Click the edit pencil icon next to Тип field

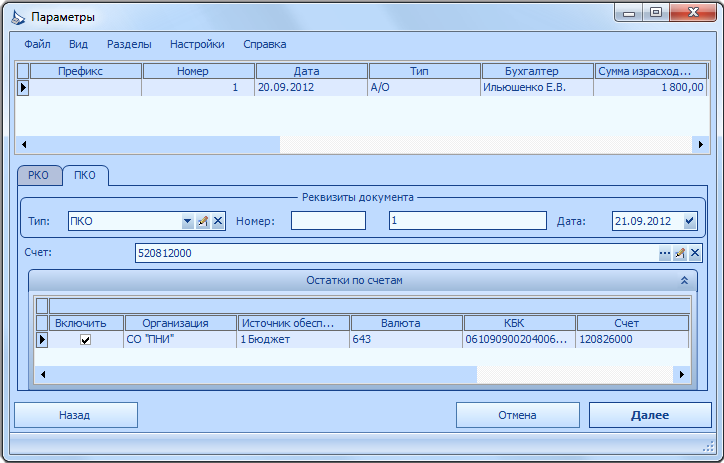[x=203, y=221]
